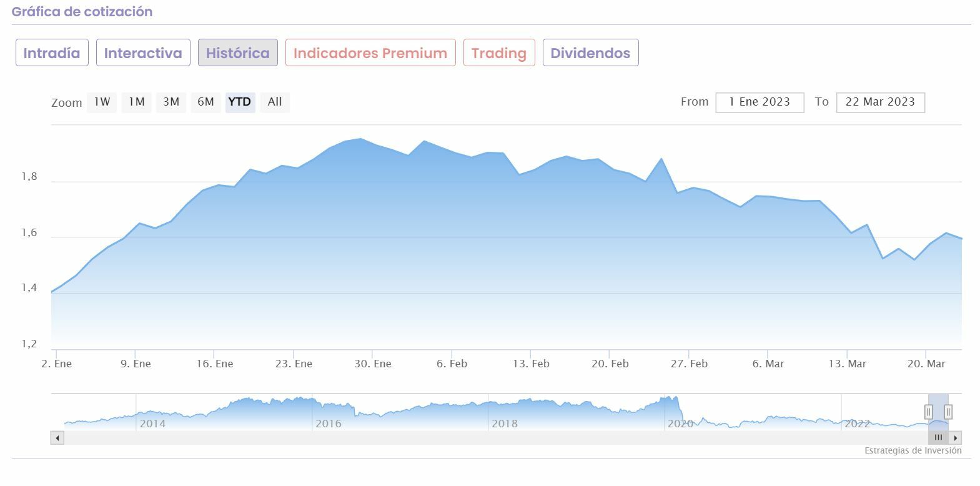Go to the Trading tab

[499, 53]
